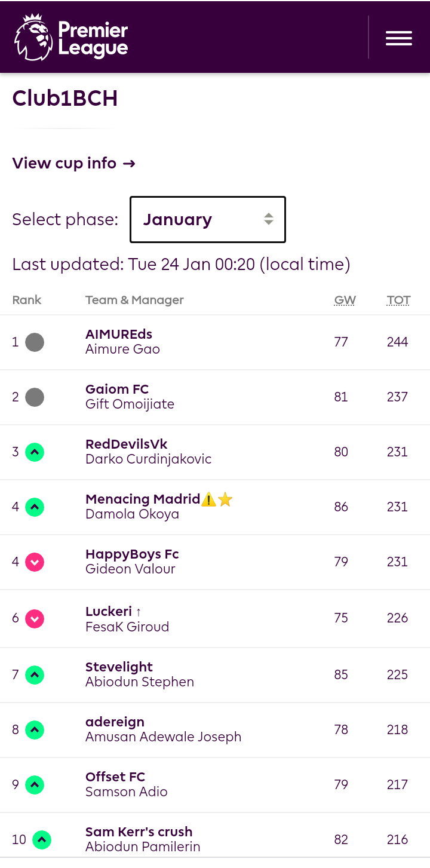This screenshot has height=868, width=430.
Task: Click the green up arrow beside Offset FC
Action: click(35, 785)
